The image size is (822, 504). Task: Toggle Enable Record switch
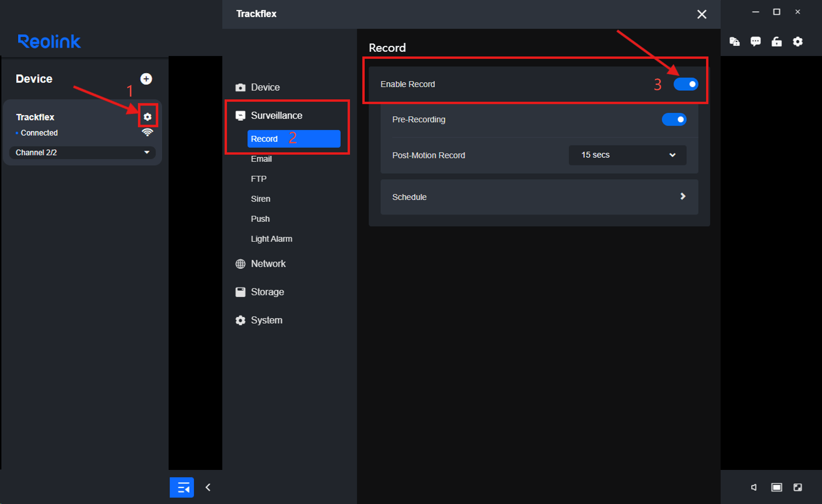click(x=686, y=84)
